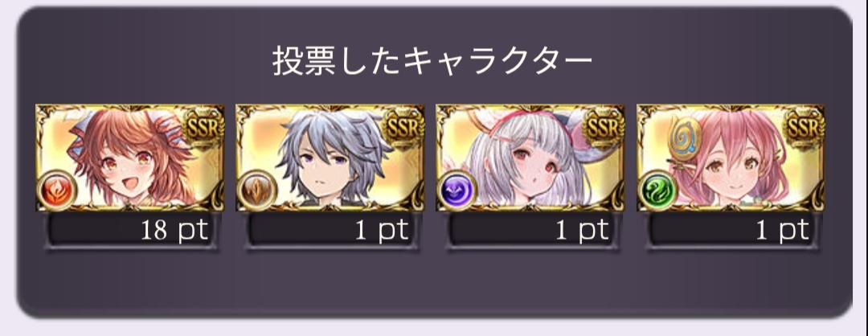Click the 18 pt score label
This screenshot has height=336, width=868.
click(175, 232)
